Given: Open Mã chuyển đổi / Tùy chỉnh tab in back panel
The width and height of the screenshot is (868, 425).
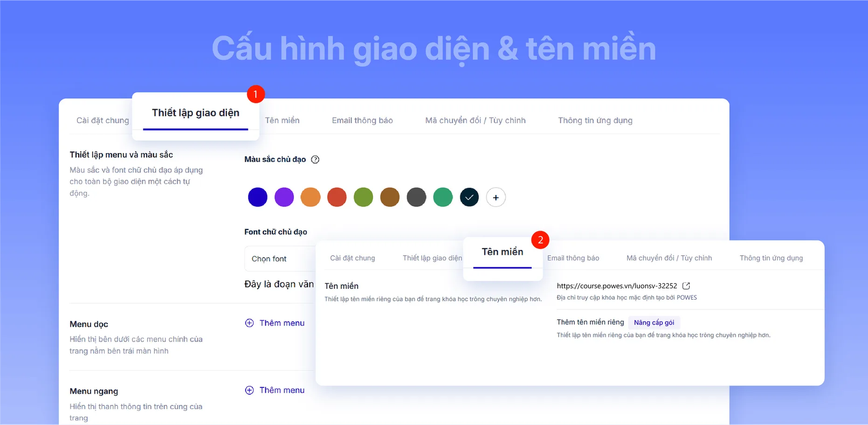Looking at the screenshot, I should [475, 120].
